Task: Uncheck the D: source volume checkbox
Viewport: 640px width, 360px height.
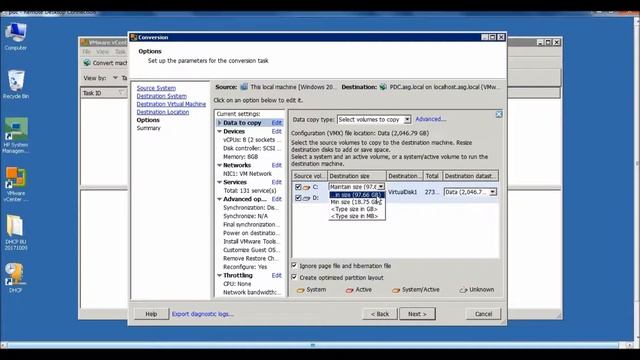Action: coord(298,198)
